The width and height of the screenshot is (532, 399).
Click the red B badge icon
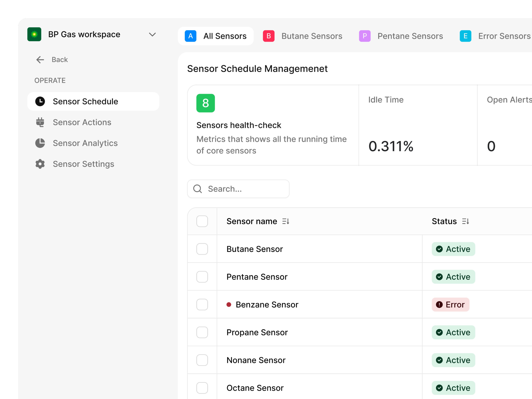[x=269, y=36]
